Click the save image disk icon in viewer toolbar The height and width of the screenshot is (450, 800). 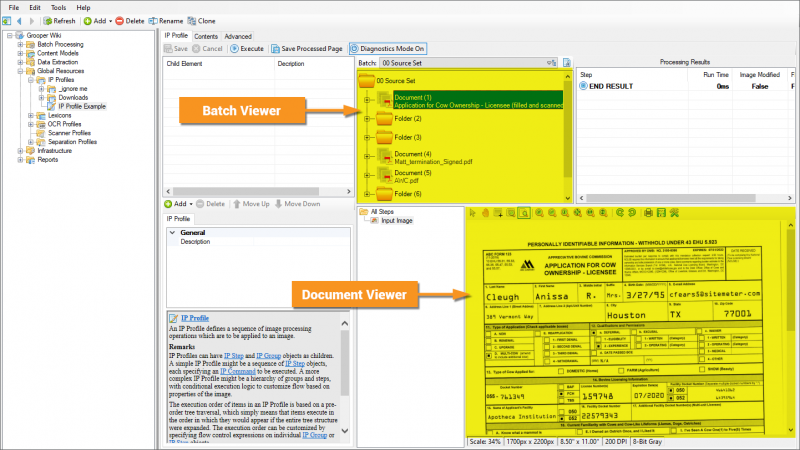click(661, 213)
